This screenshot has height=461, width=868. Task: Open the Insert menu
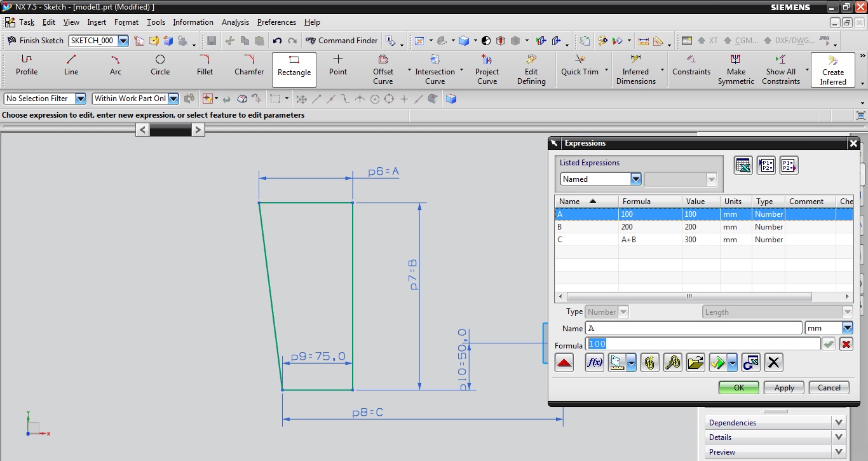coord(97,22)
